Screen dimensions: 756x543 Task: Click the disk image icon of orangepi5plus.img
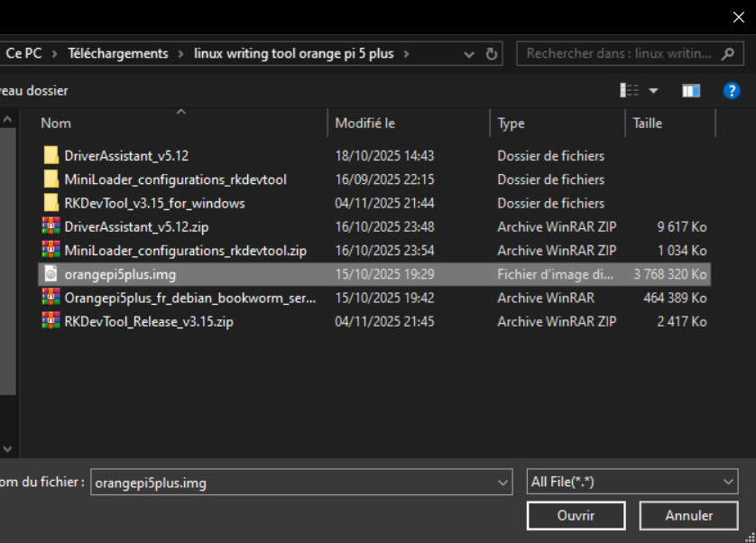coord(51,273)
